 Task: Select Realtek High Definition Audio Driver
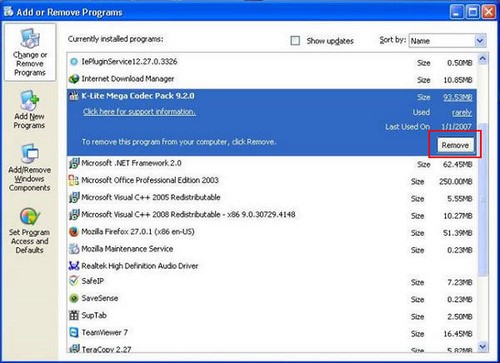point(272,266)
